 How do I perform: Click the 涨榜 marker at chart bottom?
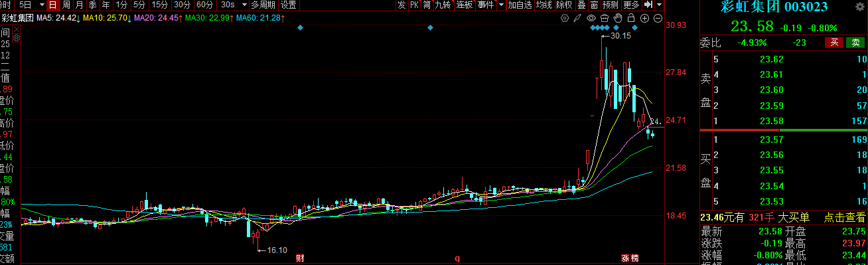tap(630, 258)
